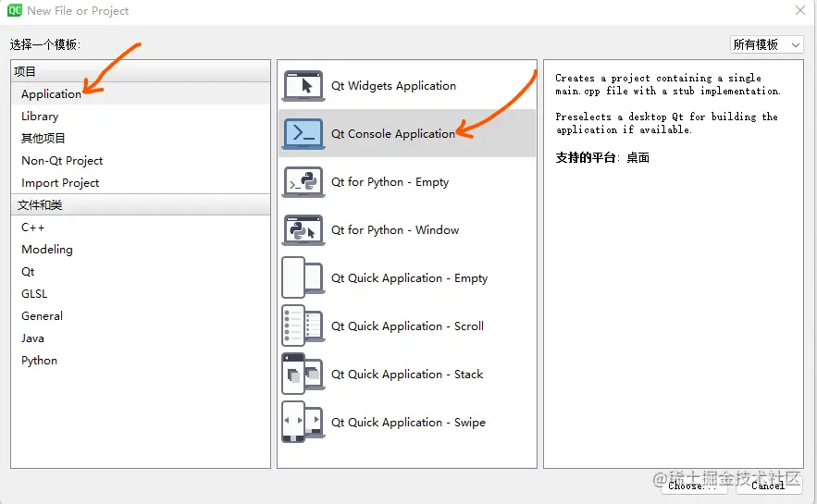Viewport: 817px width, 504px height.
Task: Click the Qt Console Application terminal icon
Action: pyautogui.click(x=303, y=134)
